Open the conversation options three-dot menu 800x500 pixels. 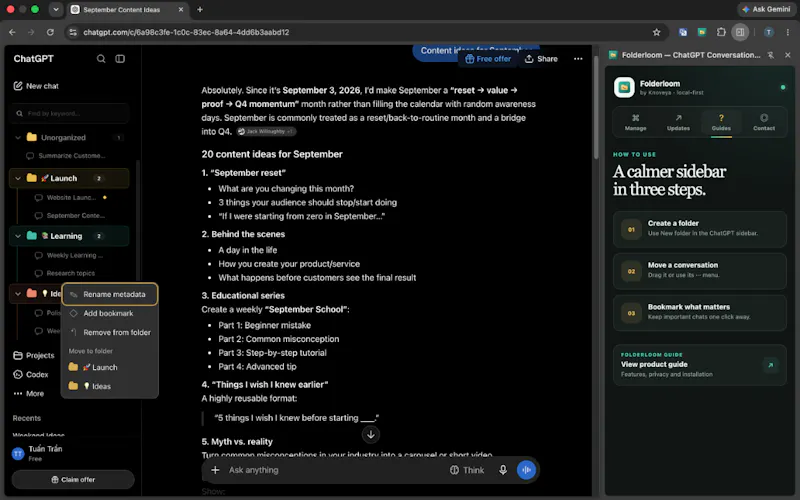coord(578,59)
